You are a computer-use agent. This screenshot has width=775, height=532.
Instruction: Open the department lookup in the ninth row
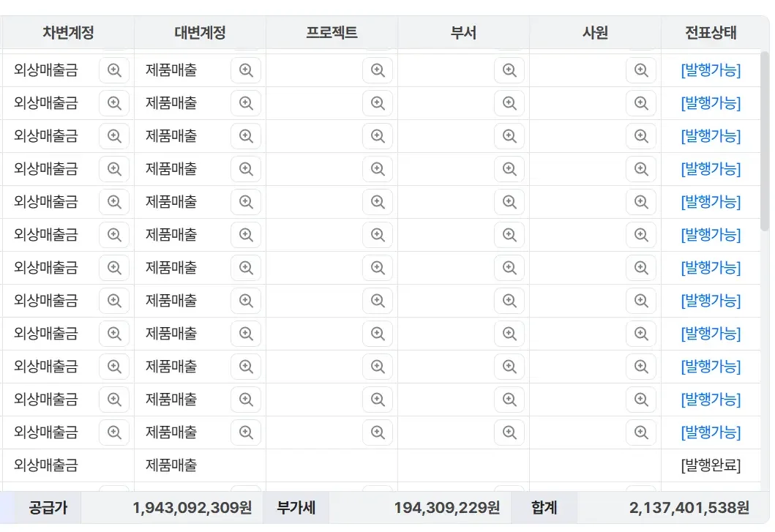509,334
